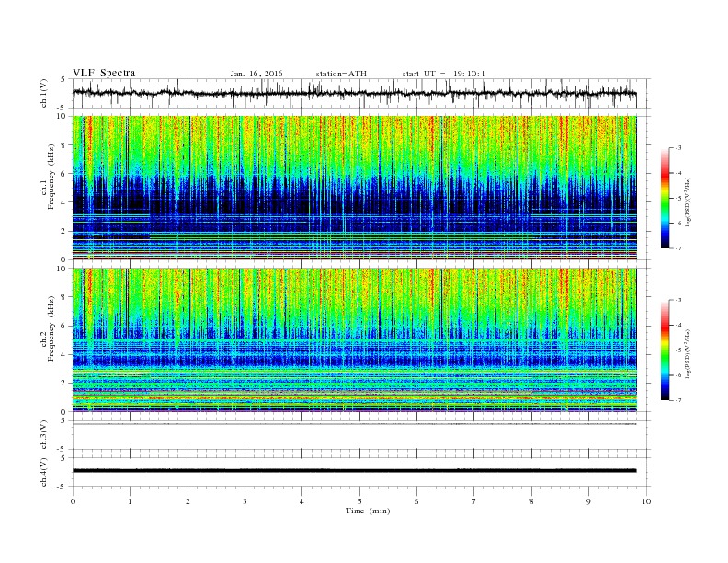728x563 pixels.
Task: Click the lower colorbar log(PSD) label
Action: tap(688, 353)
